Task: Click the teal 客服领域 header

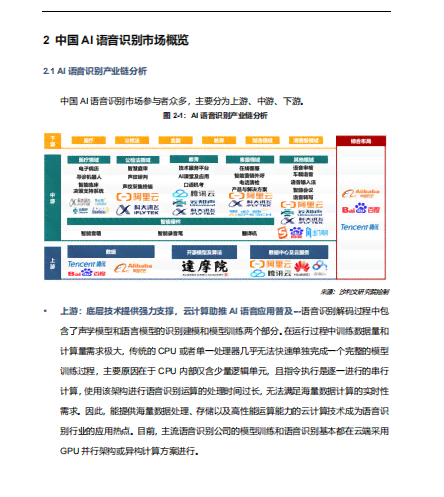Action: pyautogui.click(x=250, y=160)
